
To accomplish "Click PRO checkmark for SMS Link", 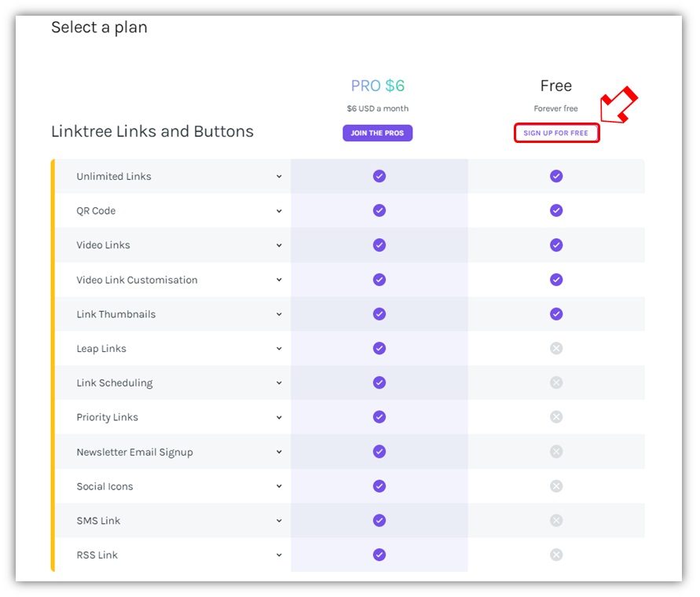I will (379, 520).
